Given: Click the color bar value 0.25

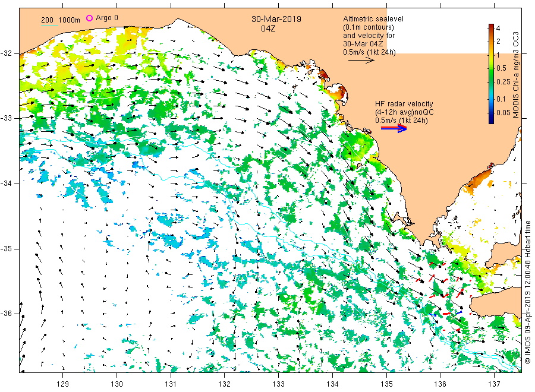Looking at the screenshot, I should 503,82.
